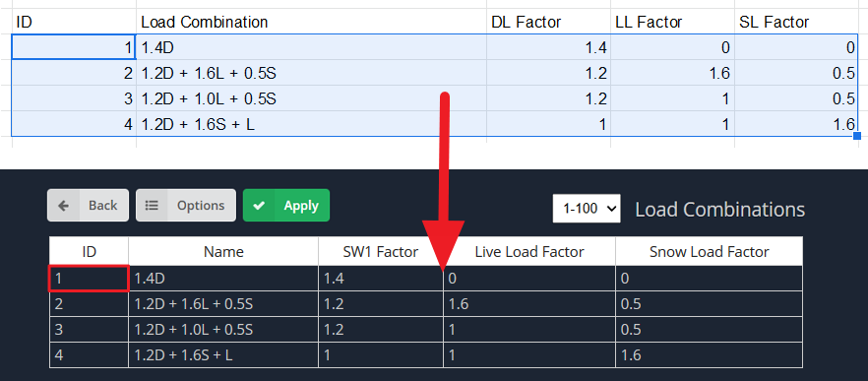Viewport: 868px width, 381px height.
Task: Click the Snow Load Factor column header
Action: 710,251
